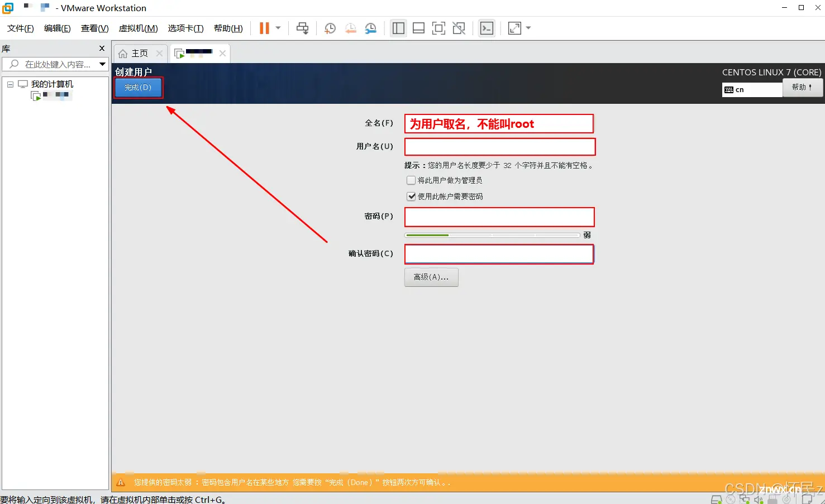The image size is (825, 504).
Task: Click the VMware Workstation app logo icon
Action: click(8, 8)
